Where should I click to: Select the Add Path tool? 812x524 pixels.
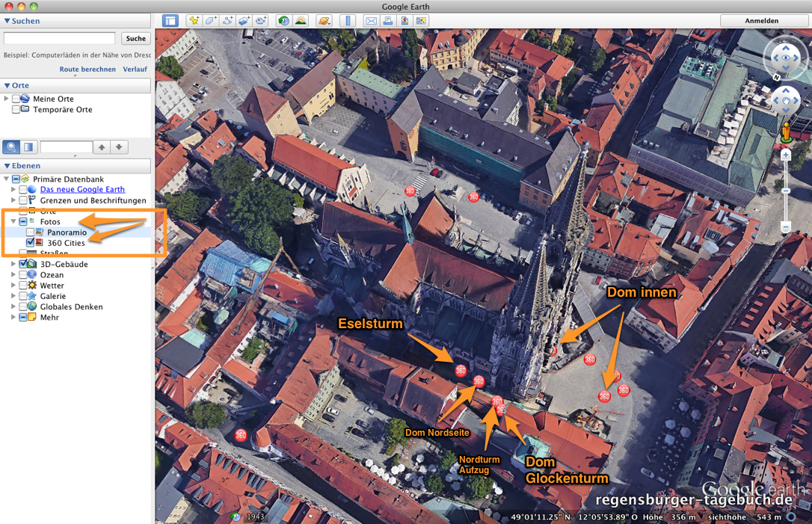tap(227, 21)
